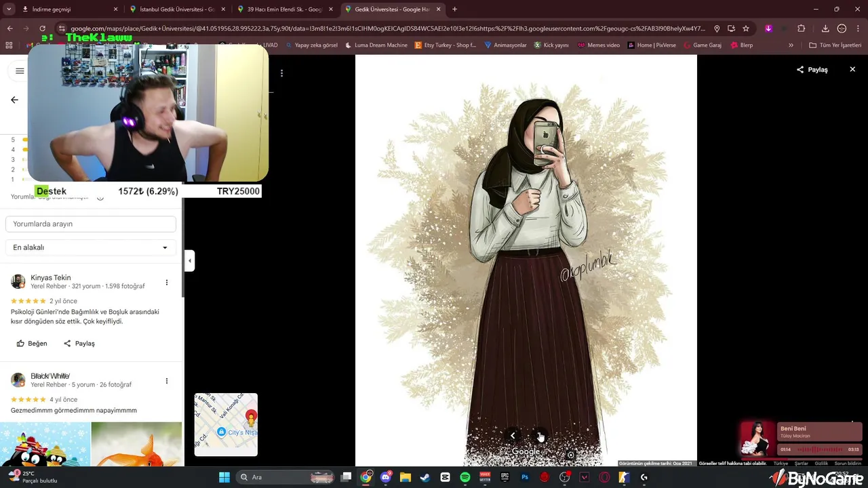Click the browser back arrow

(x=9, y=28)
